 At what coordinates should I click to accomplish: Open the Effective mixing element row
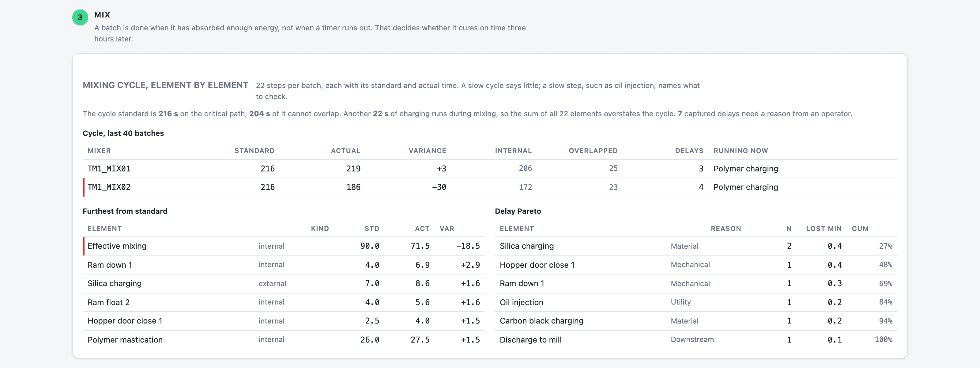284,246
